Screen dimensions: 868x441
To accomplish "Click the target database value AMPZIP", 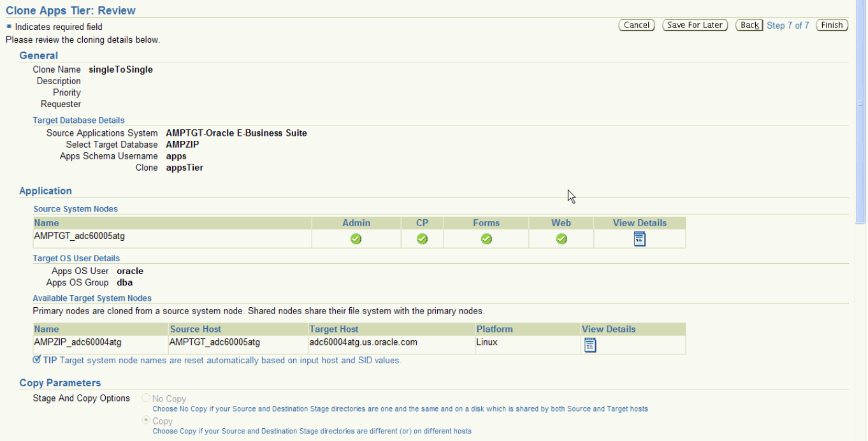I will (x=182, y=145).
